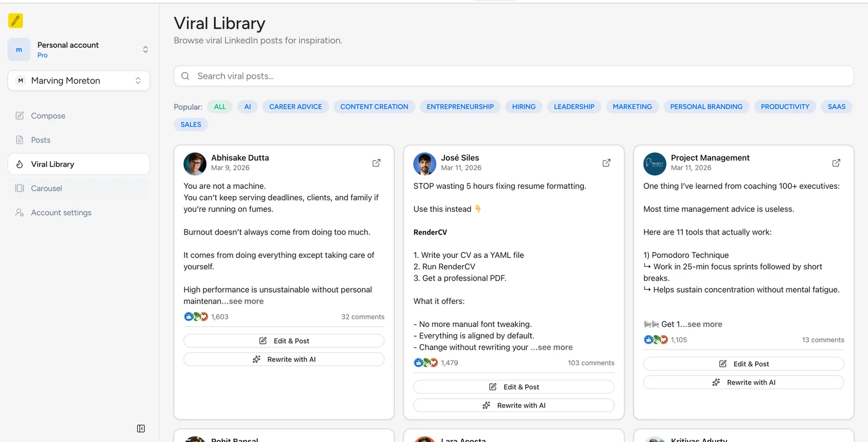Viewport: 868px width, 442px height.
Task: Click the search magnifier icon
Action: pos(186,76)
